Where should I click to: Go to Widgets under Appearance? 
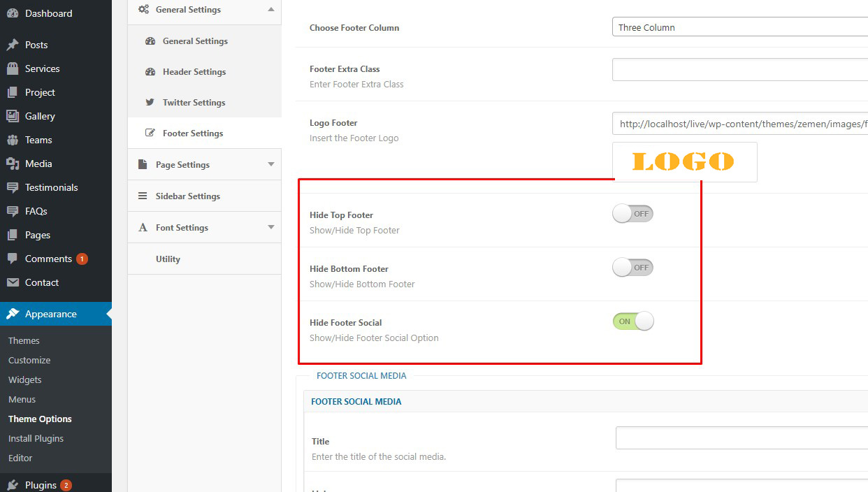click(x=25, y=379)
